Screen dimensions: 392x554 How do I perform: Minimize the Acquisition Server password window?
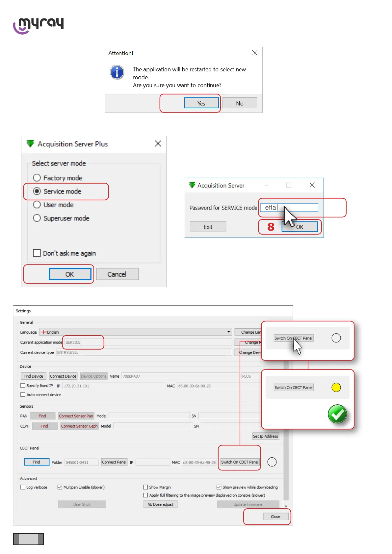[x=266, y=185]
